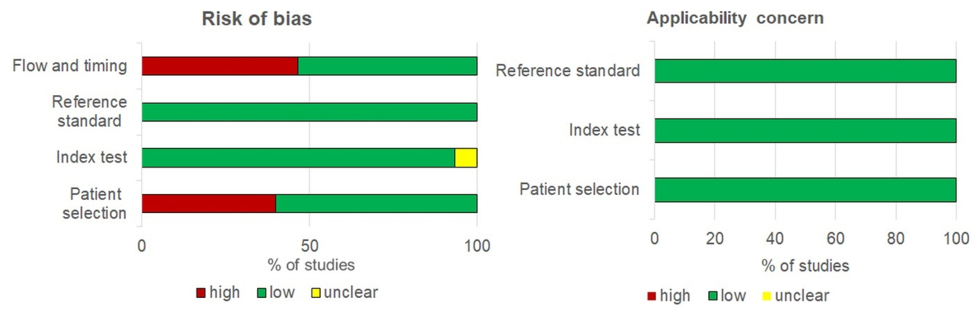Click the green low swatch in Applicability concern legend

[x=712, y=296]
